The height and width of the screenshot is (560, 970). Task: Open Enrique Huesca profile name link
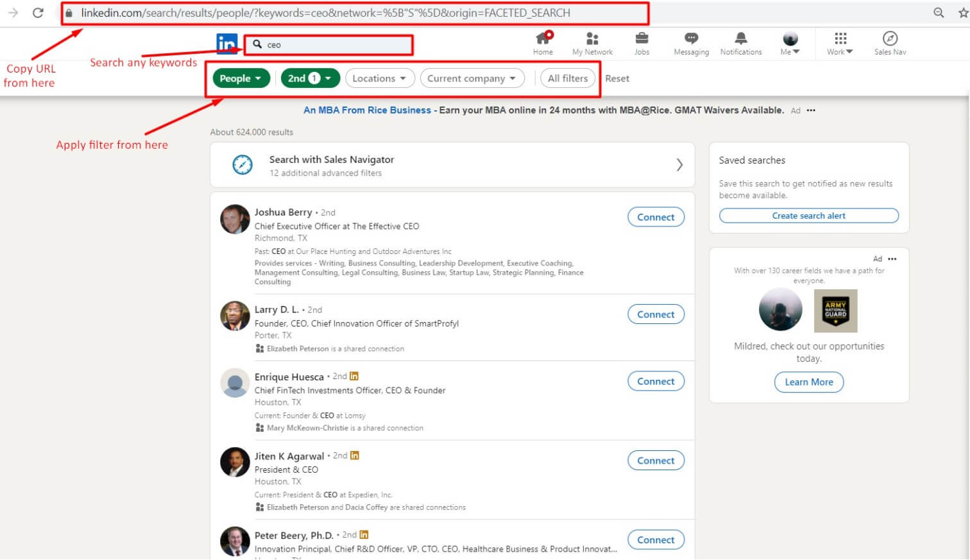pos(289,377)
